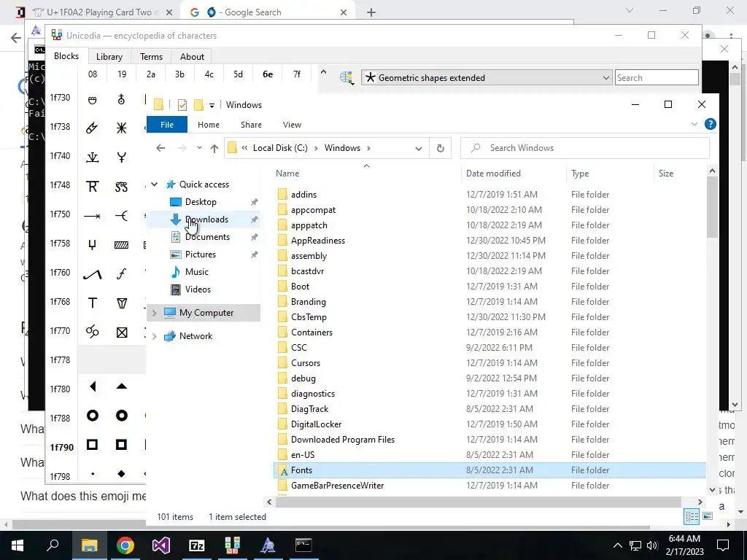Image resolution: width=747 pixels, height=560 pixels.
Task: Open the Home ribbon tab
Action: click(x=208, y=125)
